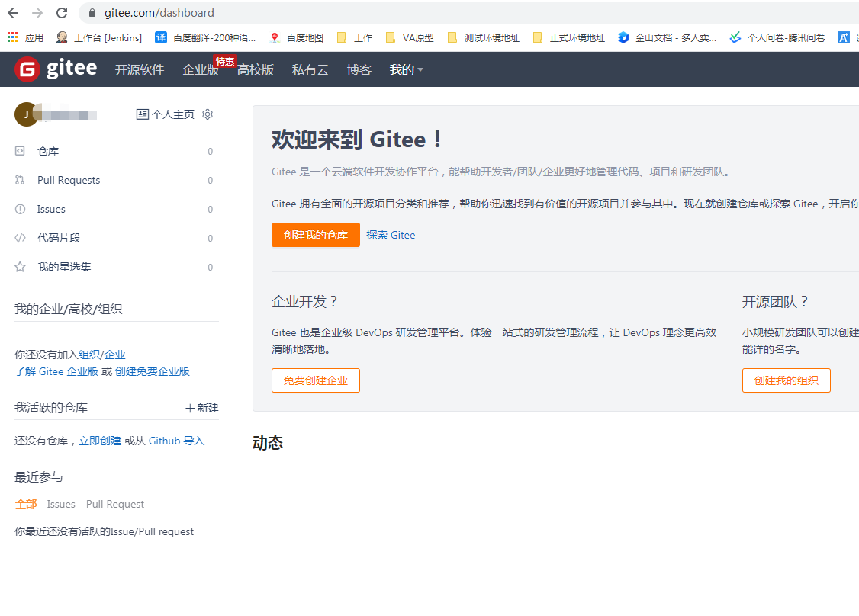This screenshot has width=859, height=616.
Task: Open the Jenkins 工作台 bookmark
Action: [x=99, y=37]
